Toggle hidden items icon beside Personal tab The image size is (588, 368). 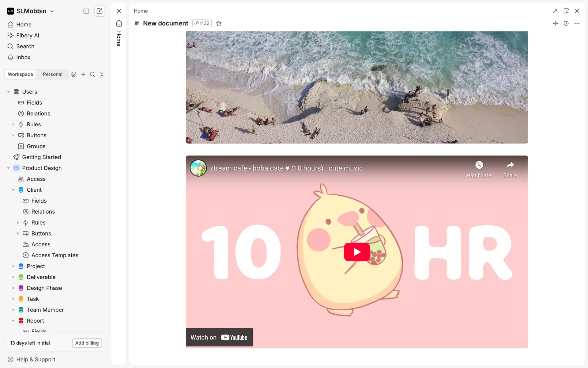[x=74, y=74]
